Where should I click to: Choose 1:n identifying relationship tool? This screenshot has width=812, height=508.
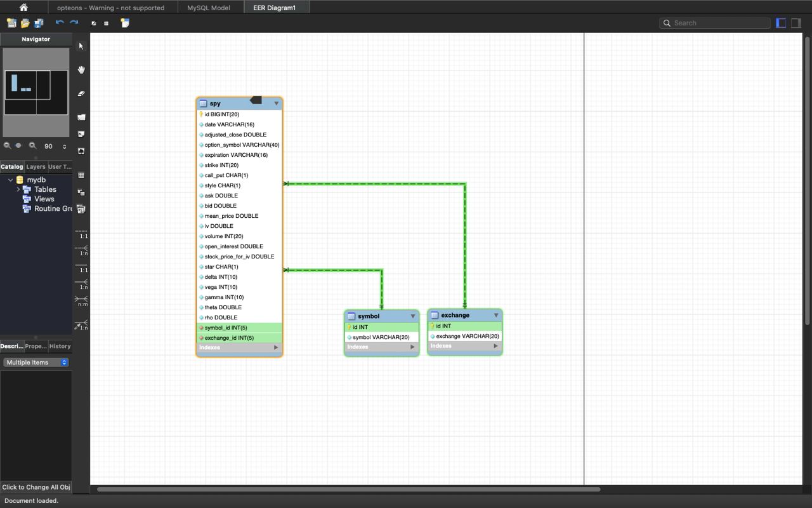pyautogui.click(x=81, y=284)
